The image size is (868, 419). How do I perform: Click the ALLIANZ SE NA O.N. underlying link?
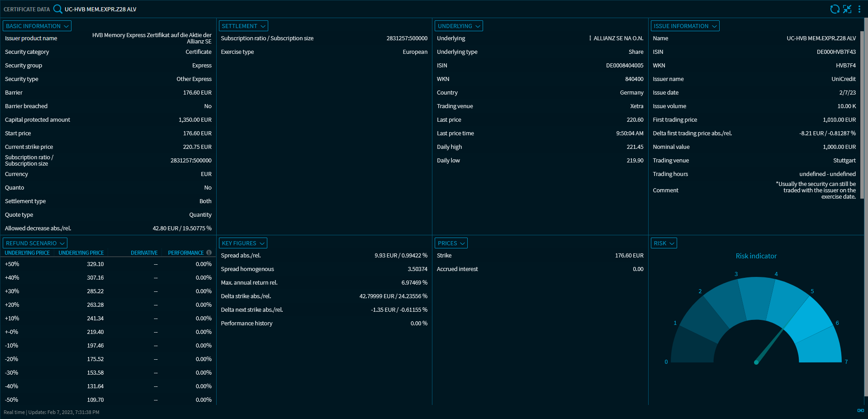pos(618,38)
